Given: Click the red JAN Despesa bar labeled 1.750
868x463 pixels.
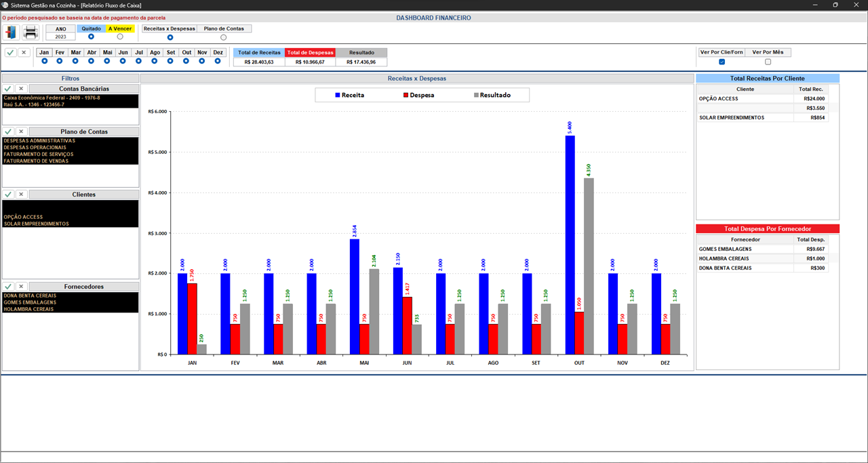Looking at the screenshot, I should [192, 319].
